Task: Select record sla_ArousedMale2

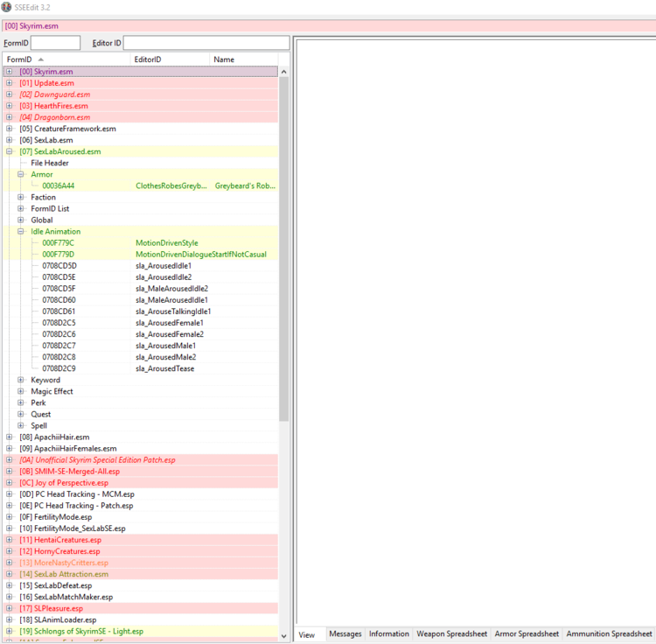Action: coord(141,357)
